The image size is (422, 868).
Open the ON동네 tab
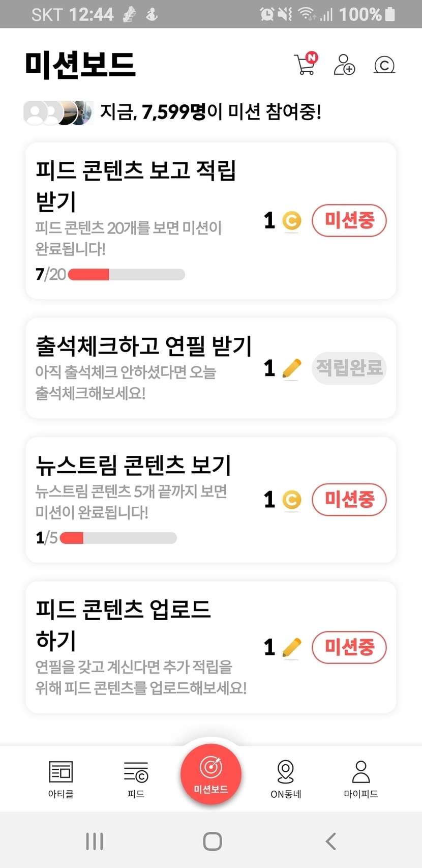[x=286, y=778]
